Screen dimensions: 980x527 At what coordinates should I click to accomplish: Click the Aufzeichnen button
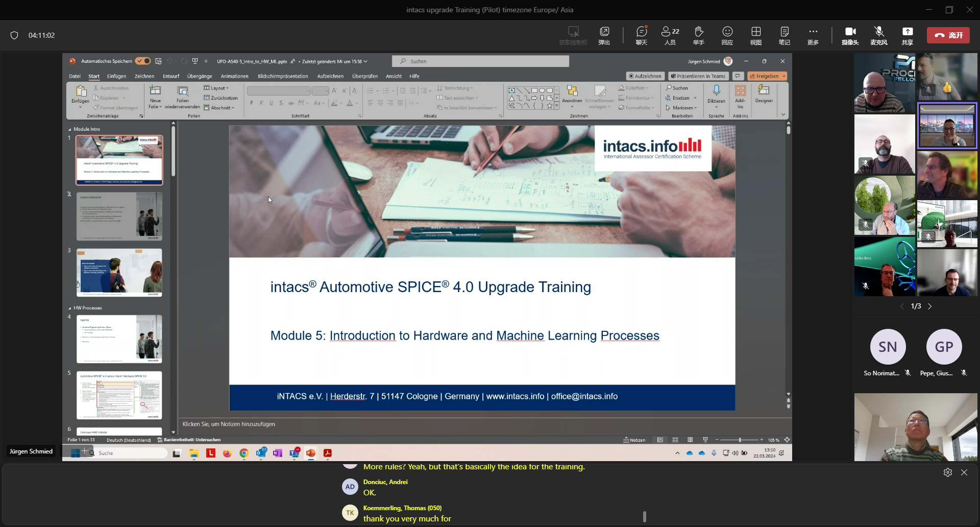(645, 76)
